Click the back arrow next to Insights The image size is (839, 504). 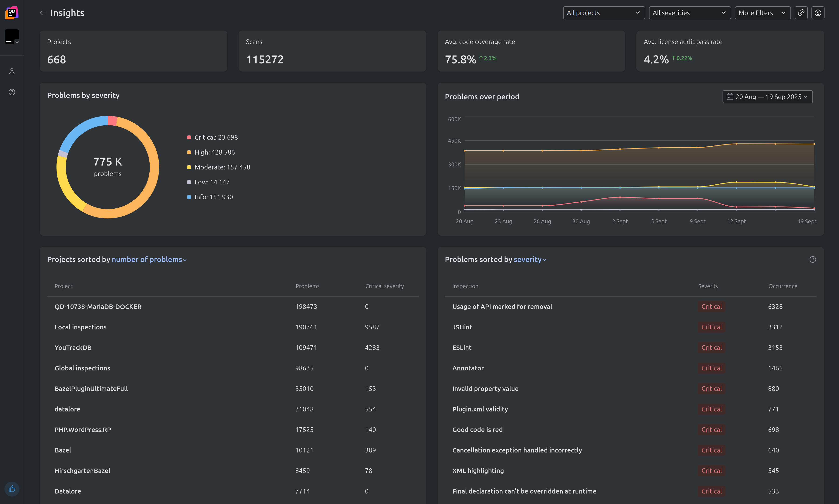pos(42,13)
